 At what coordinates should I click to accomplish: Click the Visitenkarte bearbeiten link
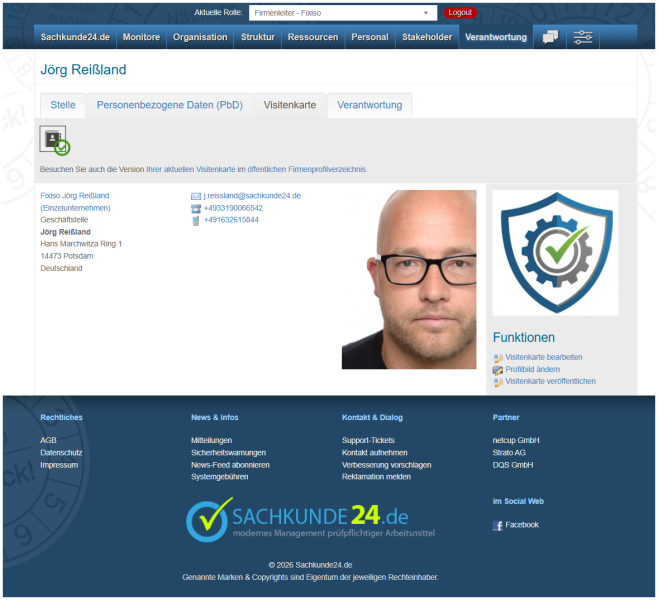(x=543, y=357)
